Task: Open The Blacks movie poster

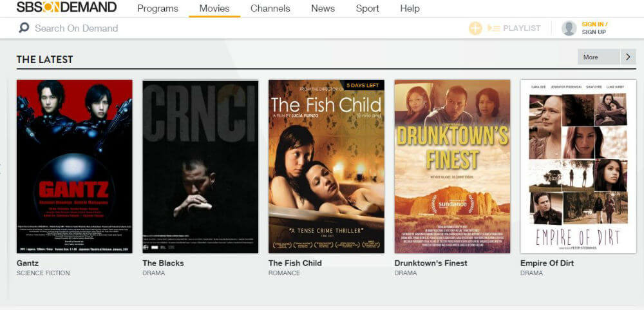Action: coord(200,166)
